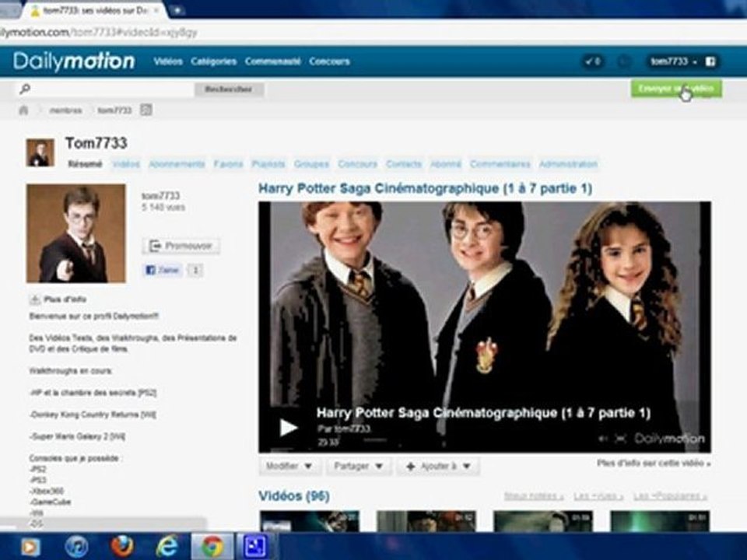
Task: Sort videos by Les +Populaires
Action: click(x=670, y=496)
